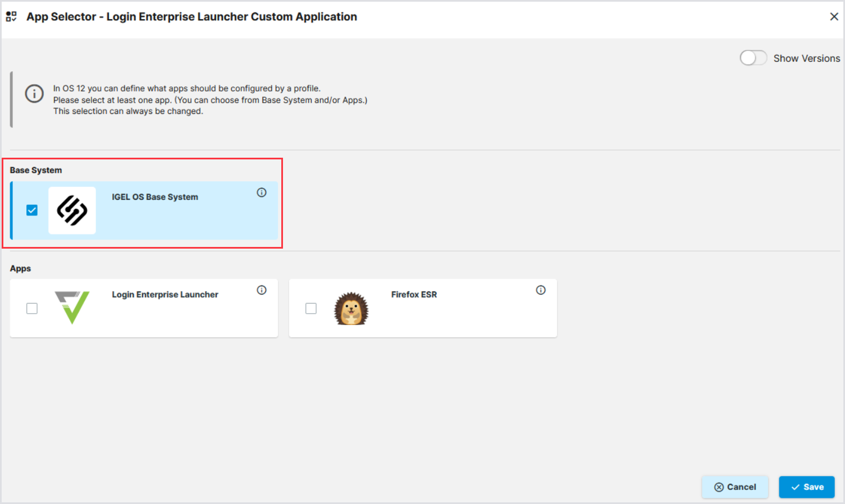
Task: Click the info icon beside the OS 12 notice
Action: [34, 94]
